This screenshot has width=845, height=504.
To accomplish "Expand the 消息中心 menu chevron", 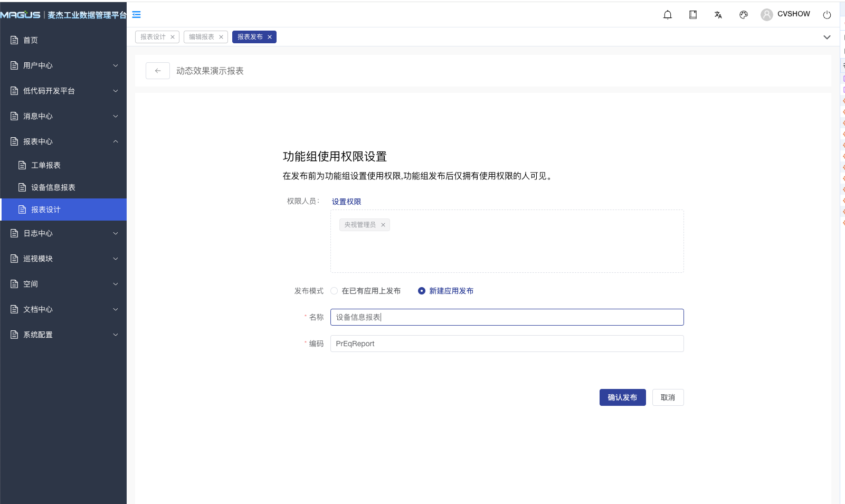I will click(x=116, y=116).
